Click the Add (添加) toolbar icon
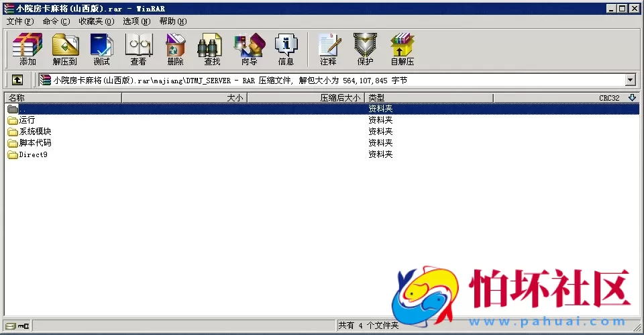This screenshot has width=644, height=335. [x=28, y=50]
